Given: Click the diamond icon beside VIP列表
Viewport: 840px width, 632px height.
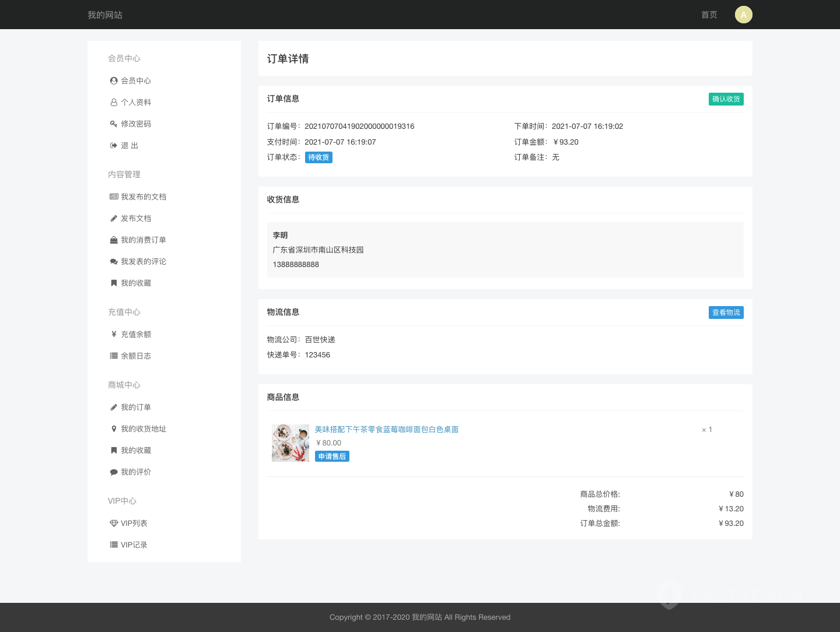Looking at the screenshot, I should 114,523.
